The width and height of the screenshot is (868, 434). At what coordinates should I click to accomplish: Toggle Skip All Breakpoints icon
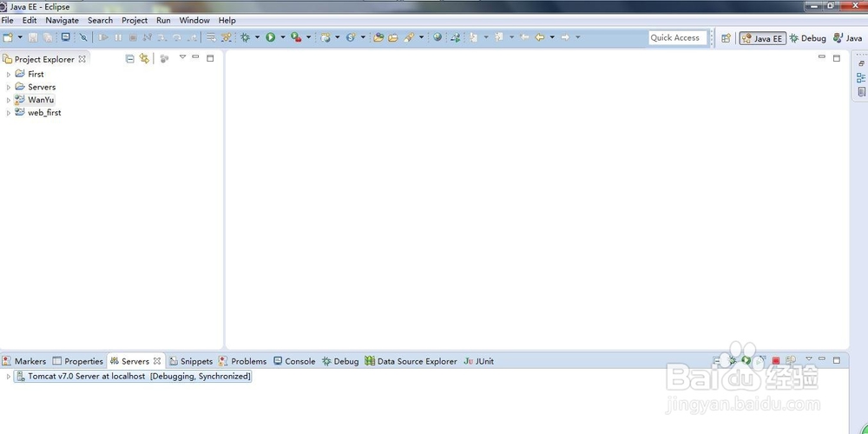click(x=83, y=37)
